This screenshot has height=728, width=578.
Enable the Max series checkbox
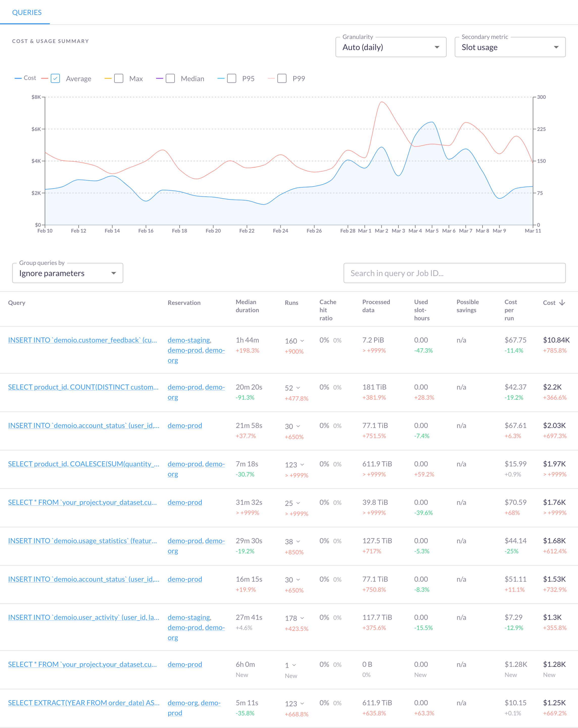pos(118,78)
